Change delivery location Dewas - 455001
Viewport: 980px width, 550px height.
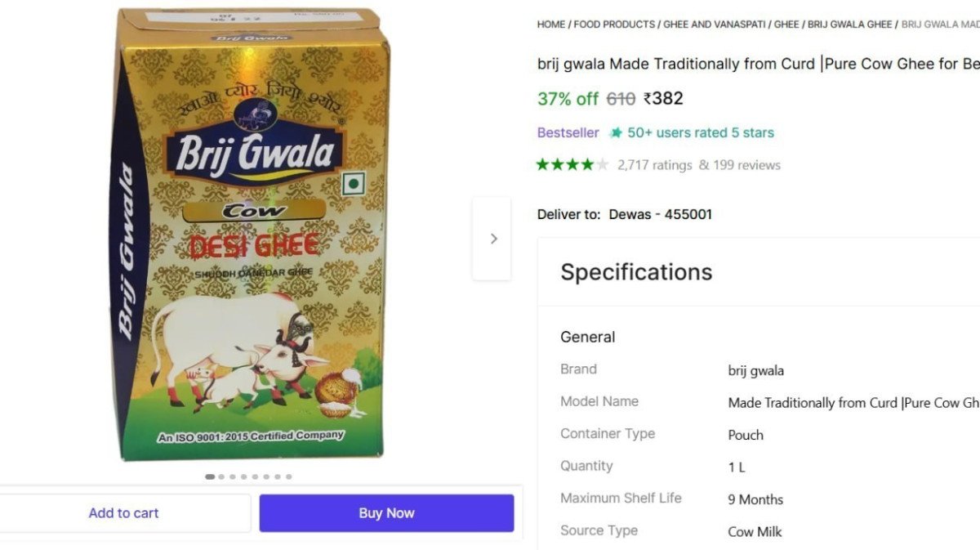click(659, 214)
